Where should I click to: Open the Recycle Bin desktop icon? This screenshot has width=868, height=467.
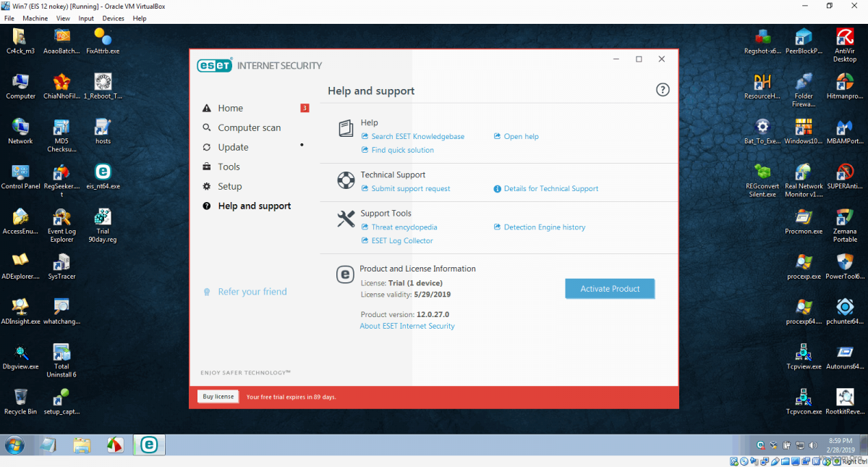pyautogui.click(x=20, y=400)
